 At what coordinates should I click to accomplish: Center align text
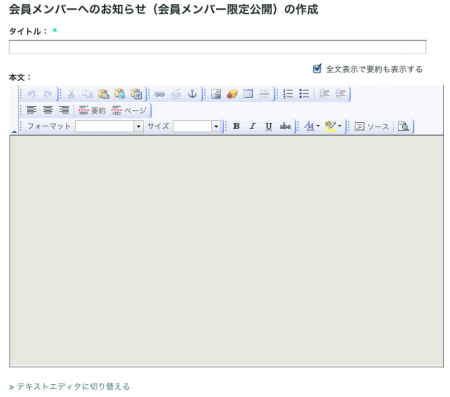(x=48, y=110)
